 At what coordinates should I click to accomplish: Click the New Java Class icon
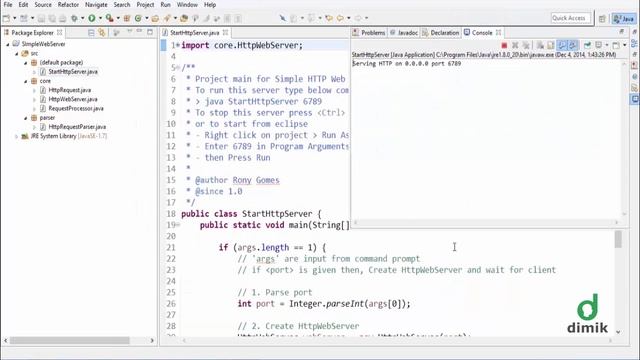click(138, 18)
